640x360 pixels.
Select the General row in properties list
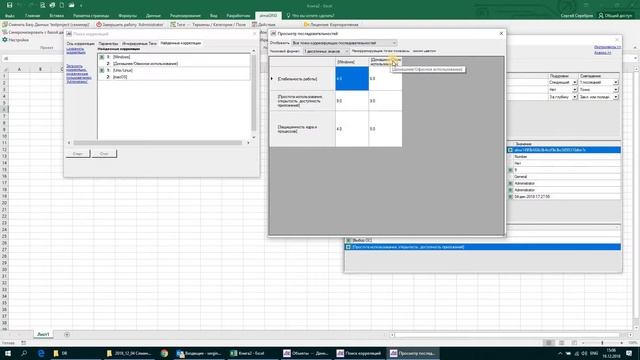pos(564,177)
